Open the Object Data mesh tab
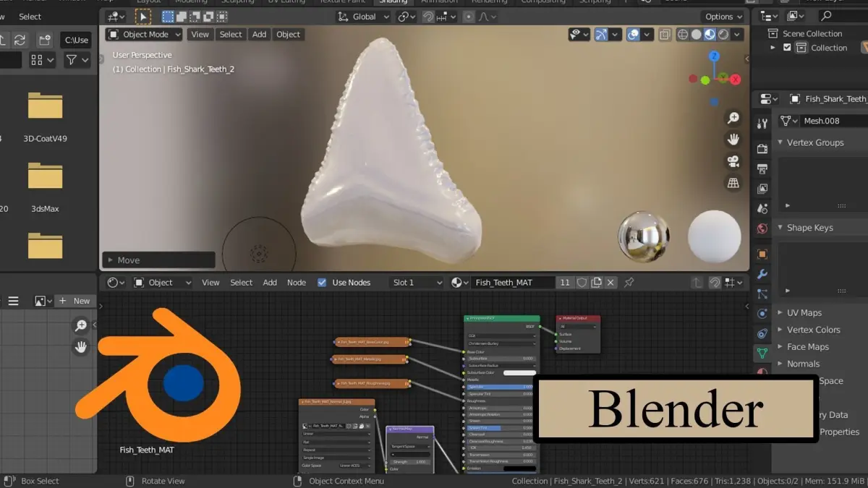868x488 pixels. click(x=762, y=354)
